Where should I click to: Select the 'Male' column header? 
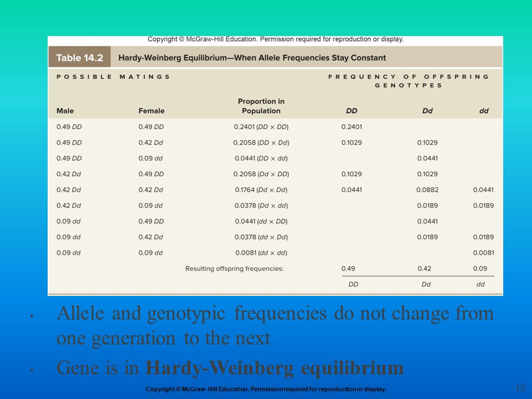tap(65, 111)
